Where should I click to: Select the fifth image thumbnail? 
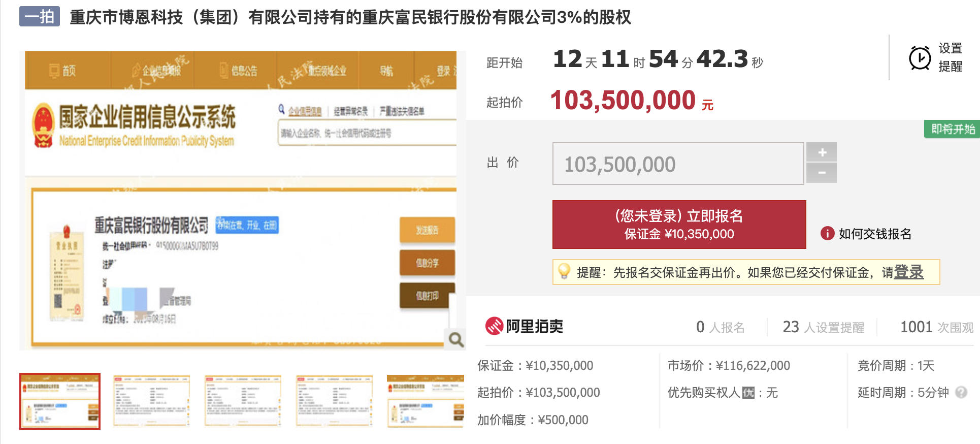(x=426, y=401)
